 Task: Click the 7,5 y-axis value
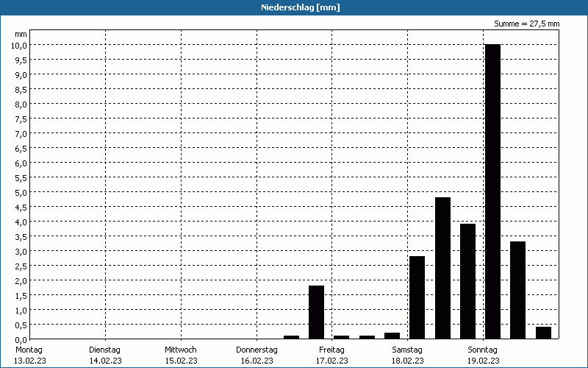[21, 118]
